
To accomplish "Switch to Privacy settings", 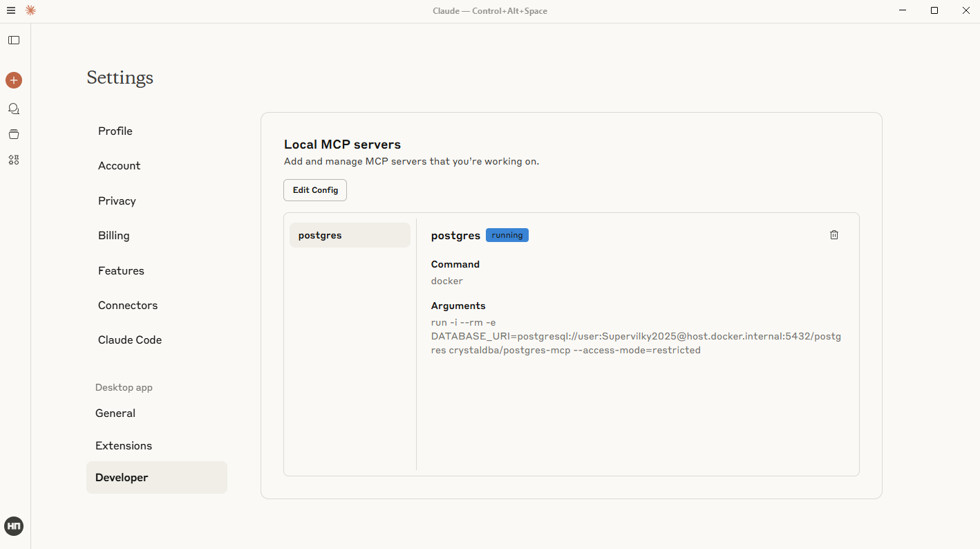I will (117, 201).
